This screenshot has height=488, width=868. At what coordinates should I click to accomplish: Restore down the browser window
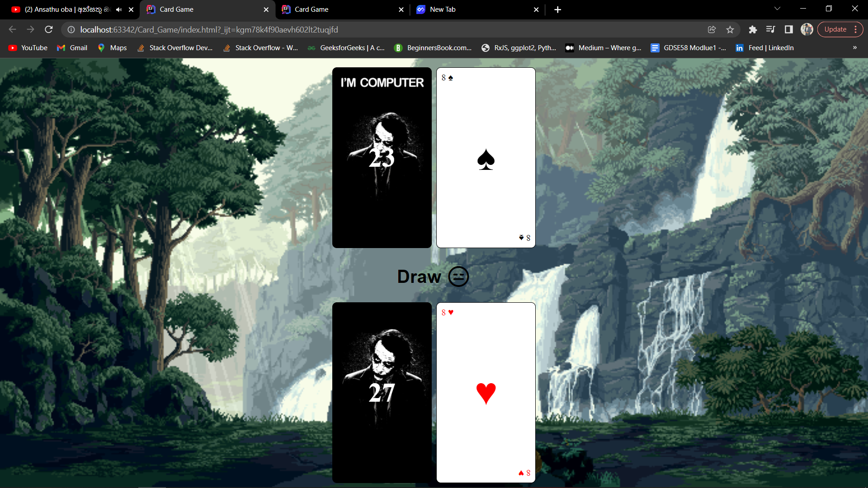829,9
